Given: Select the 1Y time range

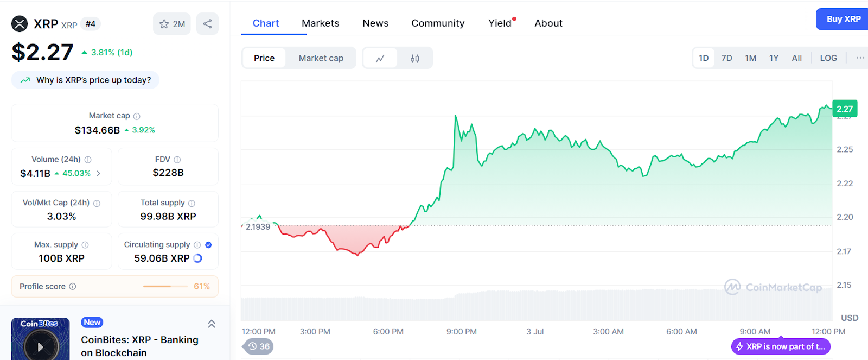Looking at the screenshot, I should pos(774,58).
